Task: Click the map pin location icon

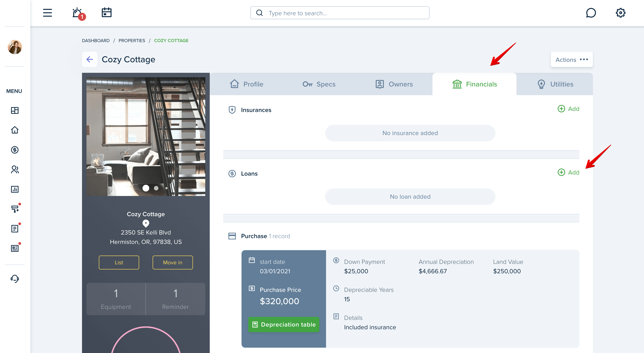Action: [x=146, y=223]
